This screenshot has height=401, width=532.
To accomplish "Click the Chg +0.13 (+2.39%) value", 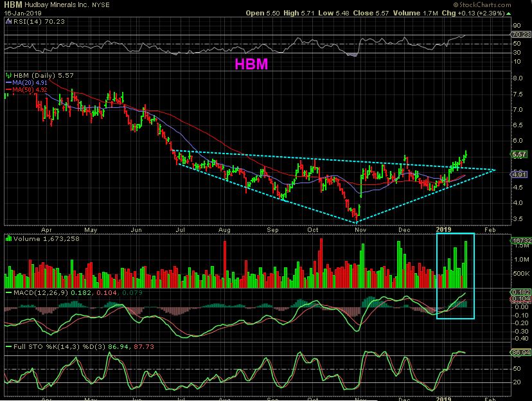I will [x=474, y=13].
